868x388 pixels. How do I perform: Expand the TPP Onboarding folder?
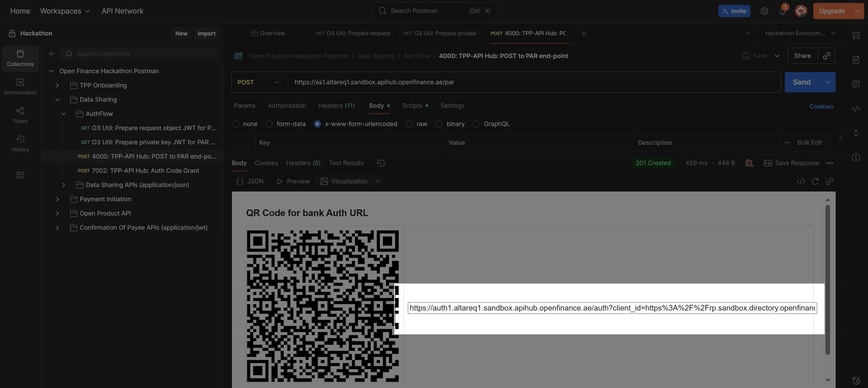57,85
